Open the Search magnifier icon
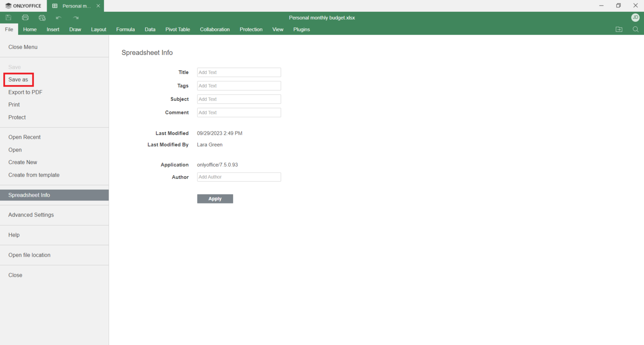 [636, 29]
